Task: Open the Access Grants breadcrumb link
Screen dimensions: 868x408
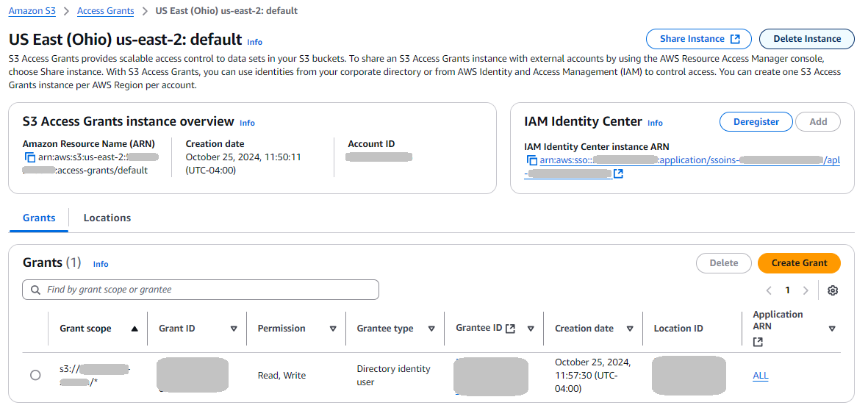Action: coord(105,11)
